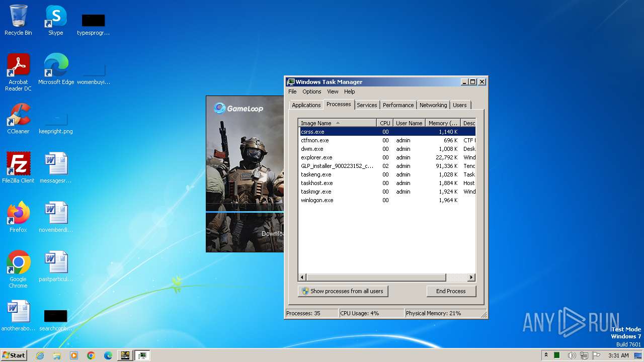Switch to the Users tab
Image resolution: width=644 pixels, height=362 pixels.
[459, 105]
